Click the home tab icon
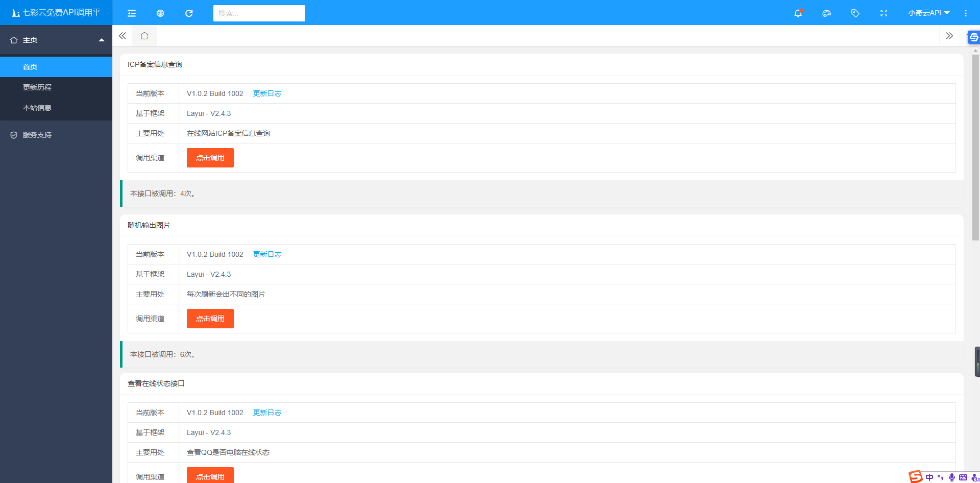This screenshot has height=483, width=980. (144, 36)
